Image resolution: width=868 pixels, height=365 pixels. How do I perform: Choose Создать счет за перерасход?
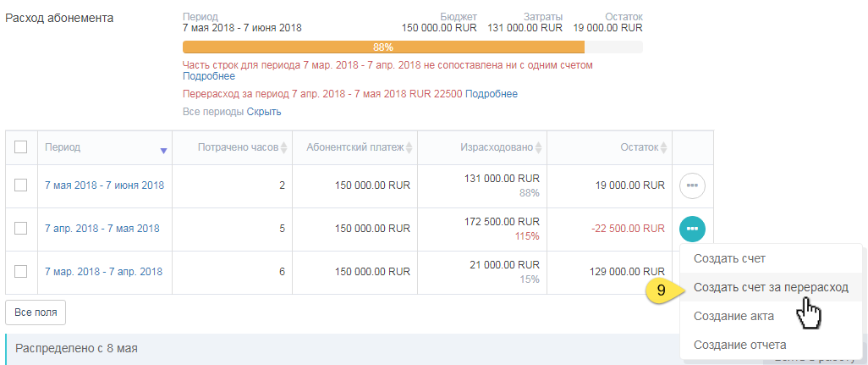[x=770, y=288]
